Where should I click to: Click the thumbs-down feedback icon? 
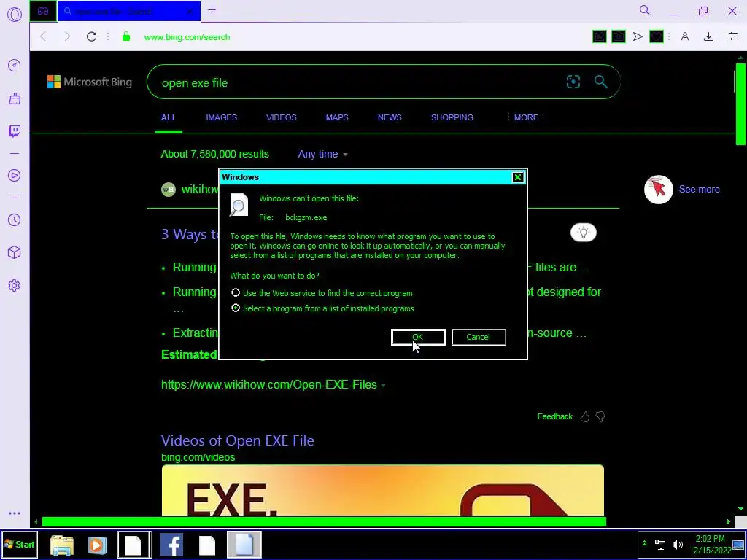pos(600,416)
